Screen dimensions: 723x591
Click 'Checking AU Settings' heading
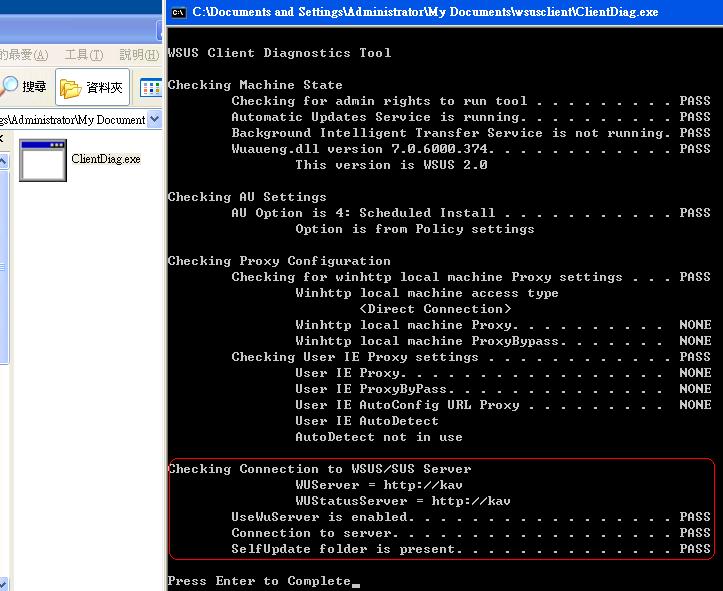(247, 197)
